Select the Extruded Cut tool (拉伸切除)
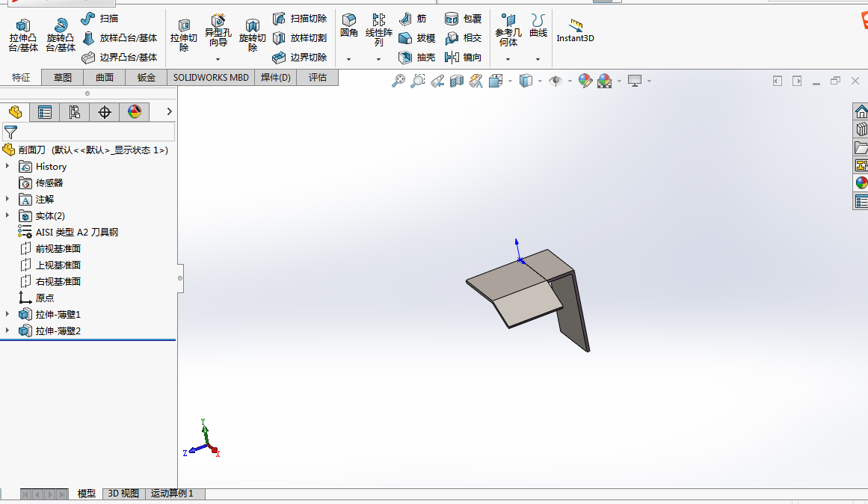The height and width of the screenshot is (504, 868). pos(184,35)
